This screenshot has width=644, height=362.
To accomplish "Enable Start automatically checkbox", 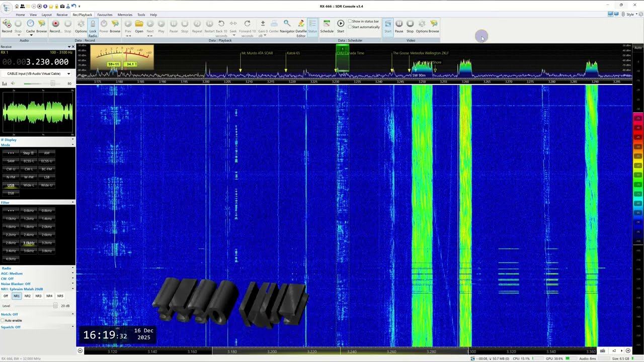I will click(x=350, y=27).
